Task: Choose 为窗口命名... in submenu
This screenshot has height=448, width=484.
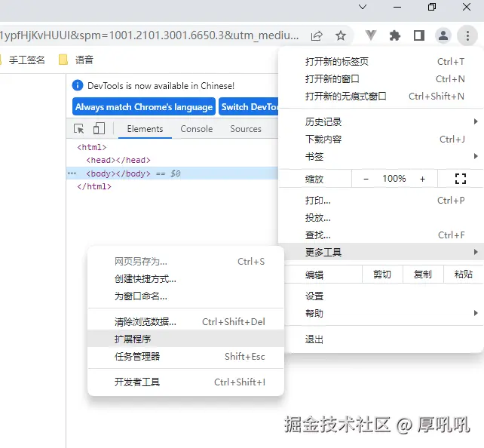Action: [x=185, y=296]
